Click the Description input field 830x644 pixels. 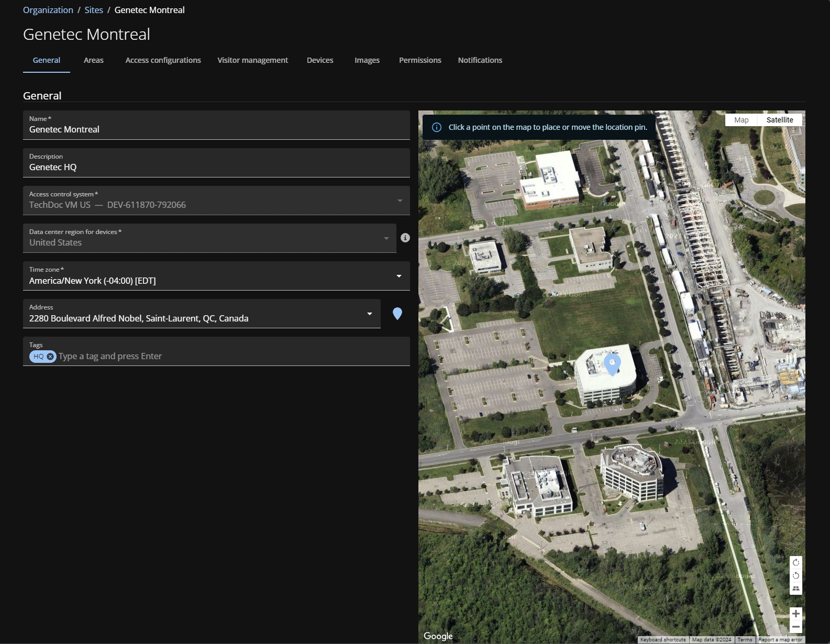click(x=216, y=167)
